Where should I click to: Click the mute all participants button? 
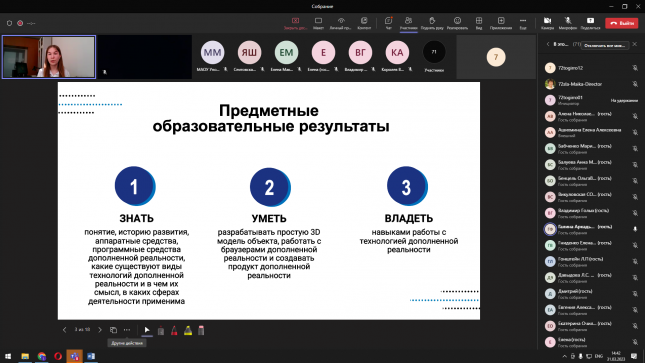(x=605, y=45)
